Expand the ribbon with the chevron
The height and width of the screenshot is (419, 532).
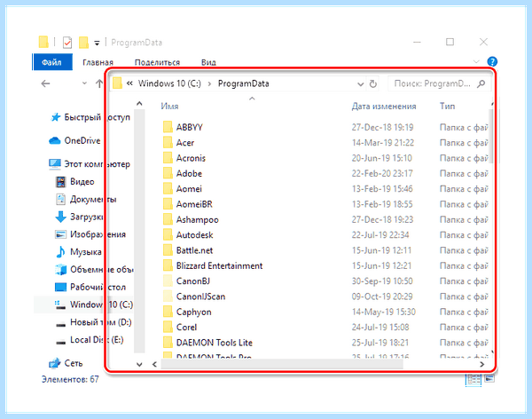pyautogui.click(x=476, y=62)
